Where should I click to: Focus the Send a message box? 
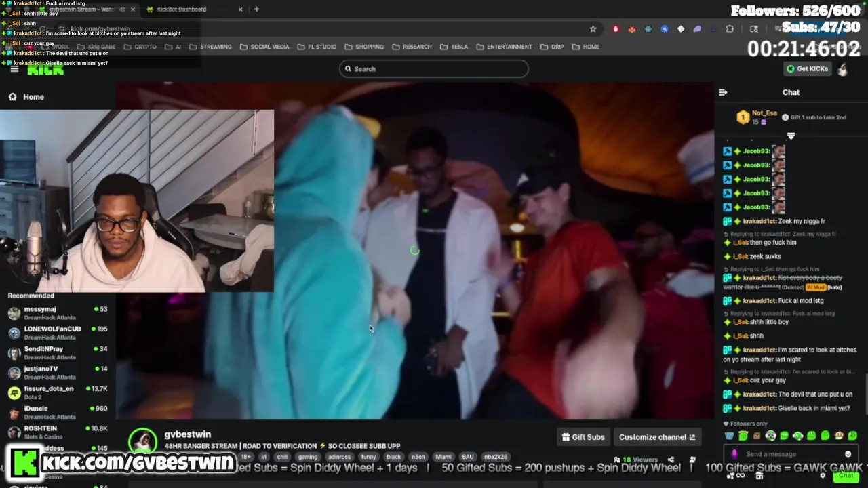(x=790, y=454)
